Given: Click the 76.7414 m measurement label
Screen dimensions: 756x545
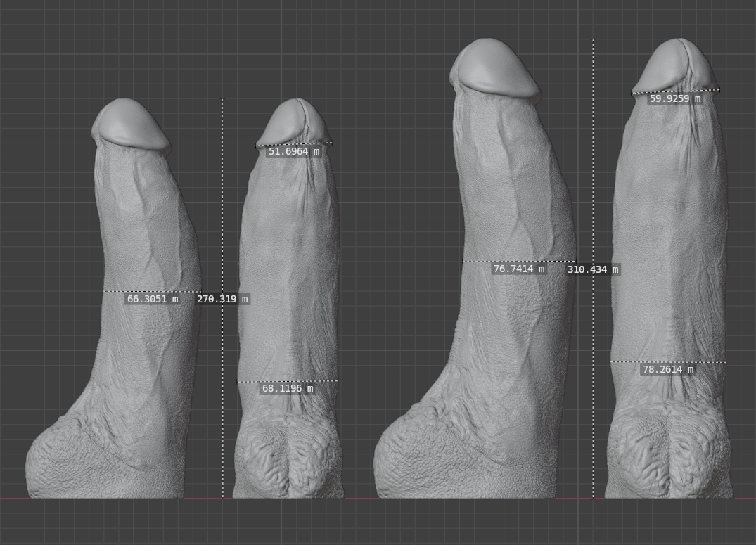Looking at the screenshot, I should click(x=519, y=269).
